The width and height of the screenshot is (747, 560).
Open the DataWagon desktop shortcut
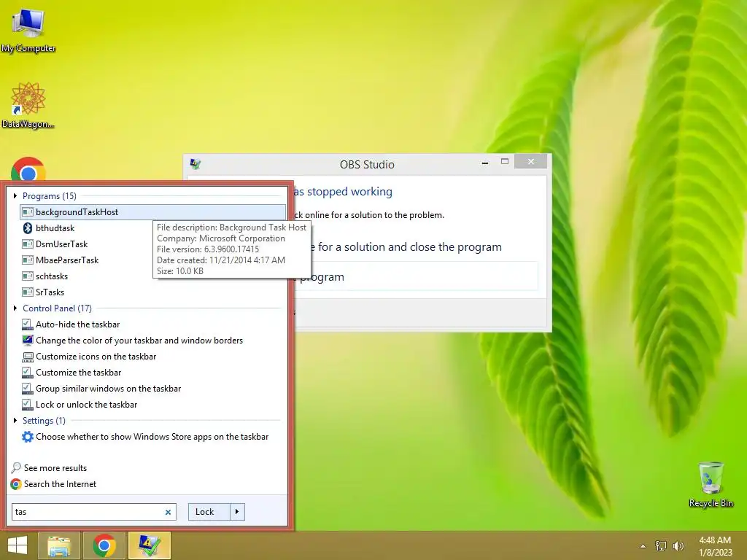coord(28,105)
